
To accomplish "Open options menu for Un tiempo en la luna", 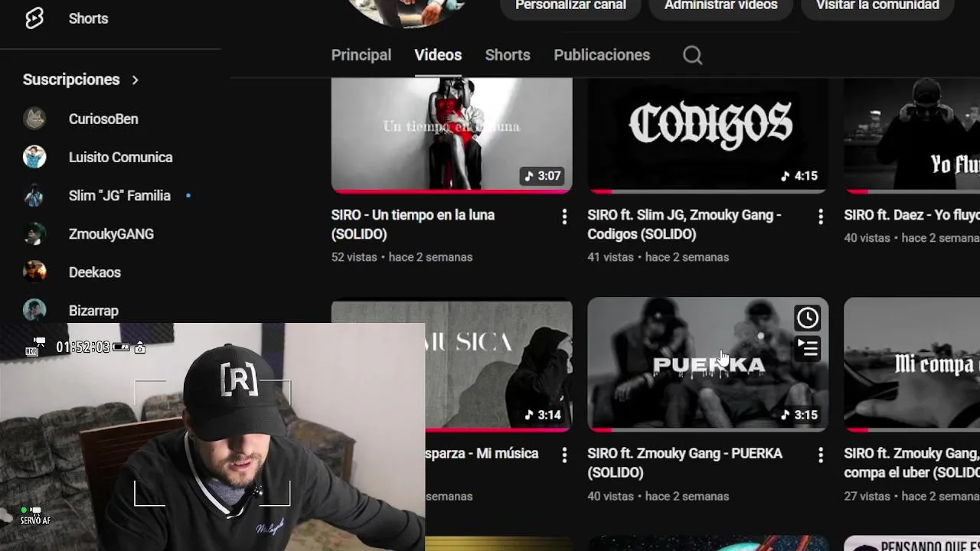I will (564, 217).
